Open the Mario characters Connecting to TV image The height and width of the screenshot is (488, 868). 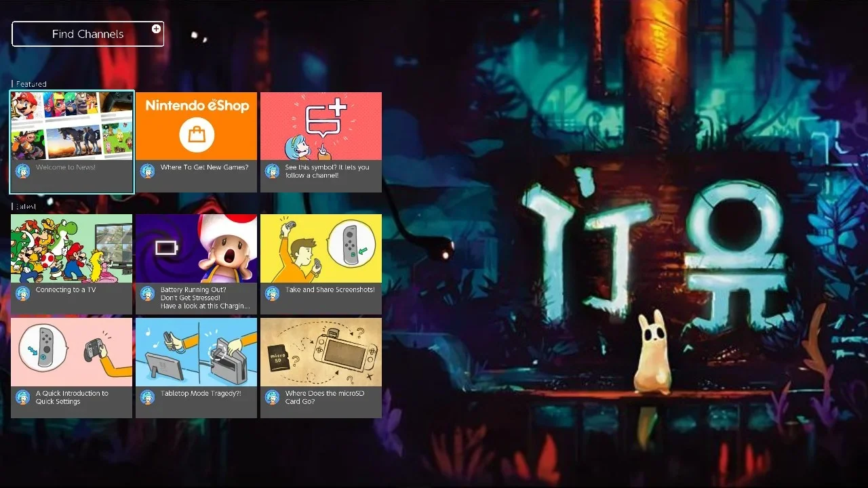[72, 248]
